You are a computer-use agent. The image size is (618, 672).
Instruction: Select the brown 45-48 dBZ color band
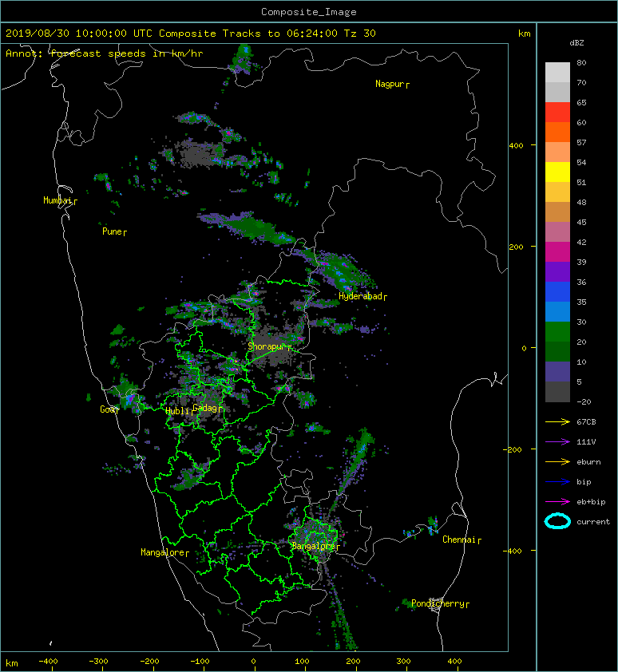pyautogui.click(x=557, y=212)
